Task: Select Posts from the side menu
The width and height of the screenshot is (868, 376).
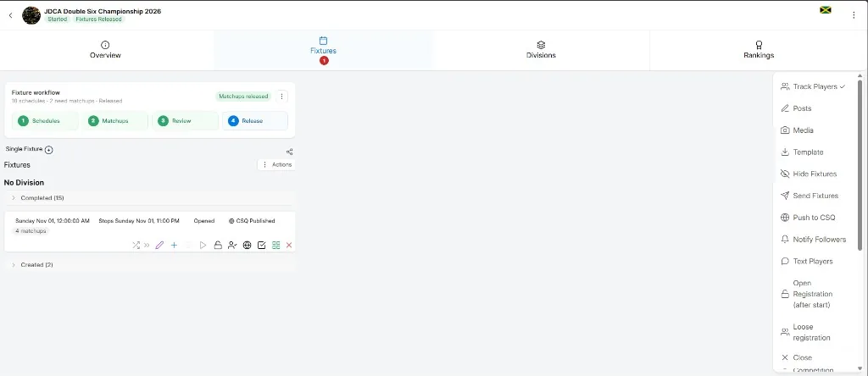Action: (813, 108)
